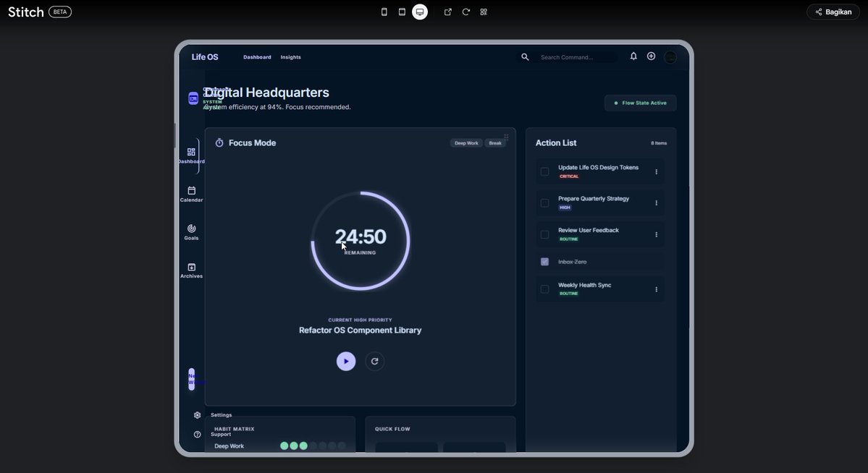This screenshot has width=868, height=473.
Task: Open options menu for Review User Feedback
Action: click(657, 234)
